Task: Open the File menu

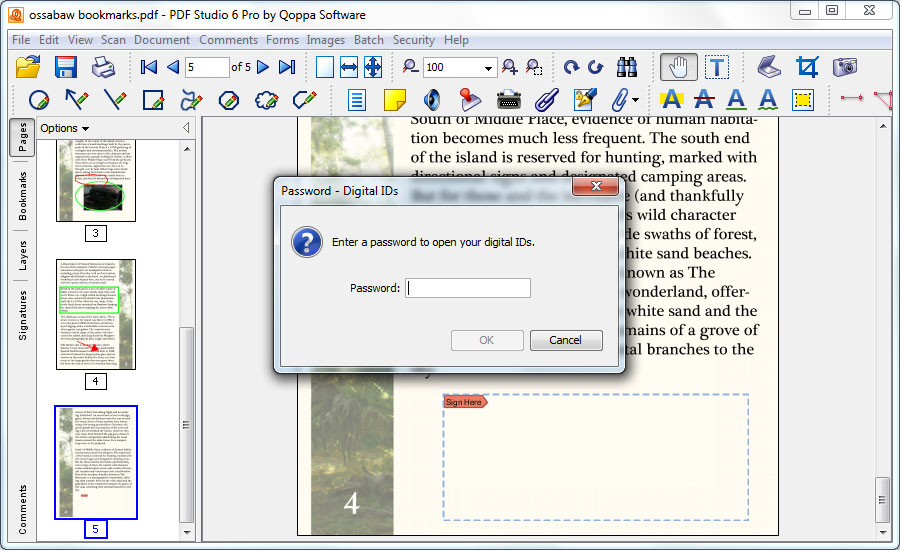Action: coord(21,40)
